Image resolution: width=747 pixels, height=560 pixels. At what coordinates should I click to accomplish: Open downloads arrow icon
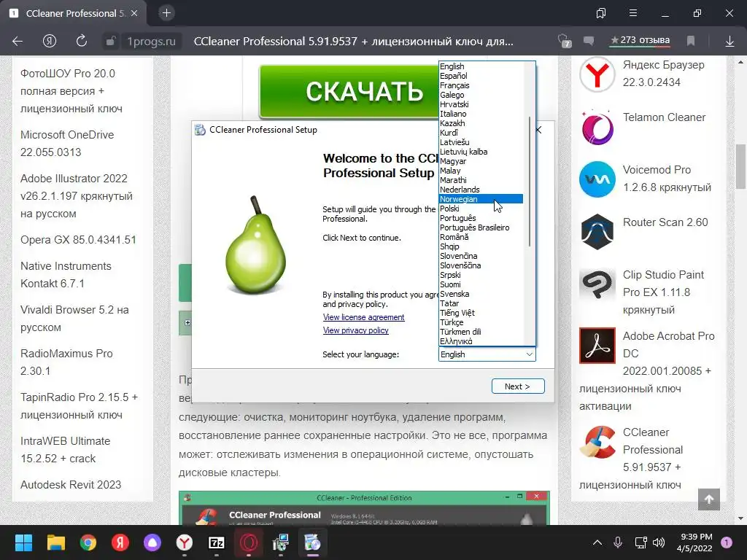click(x=729, y=42)
